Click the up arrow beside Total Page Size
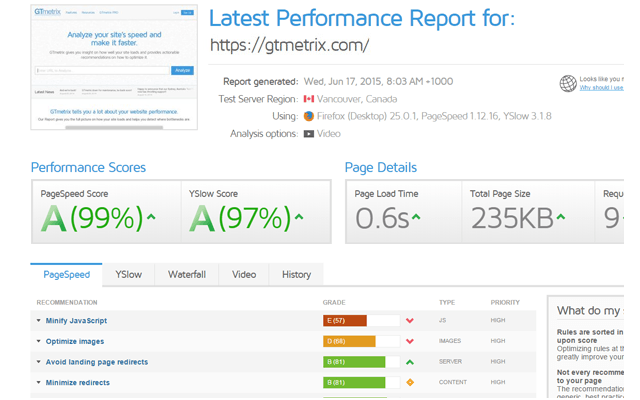This screenshot has width=640, height=400. coord(561,217)
